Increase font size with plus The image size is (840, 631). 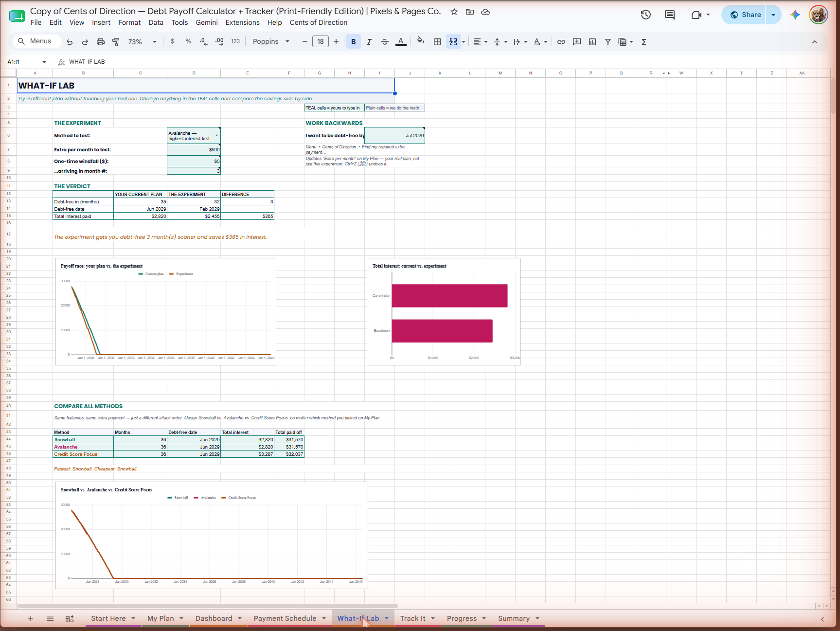point(336,41)
